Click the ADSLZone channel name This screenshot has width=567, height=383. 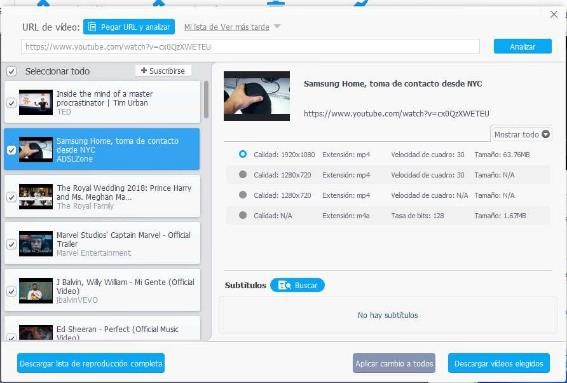[x=74, y=159]
